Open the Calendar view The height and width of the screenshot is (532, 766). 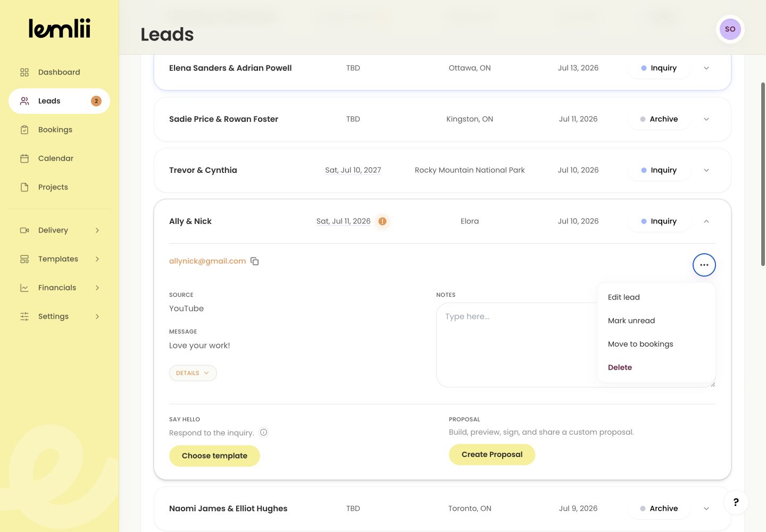[59, 159]
